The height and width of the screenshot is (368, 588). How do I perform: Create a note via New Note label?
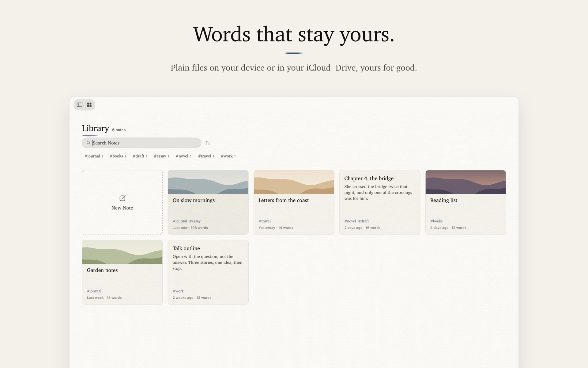point(122,208)
